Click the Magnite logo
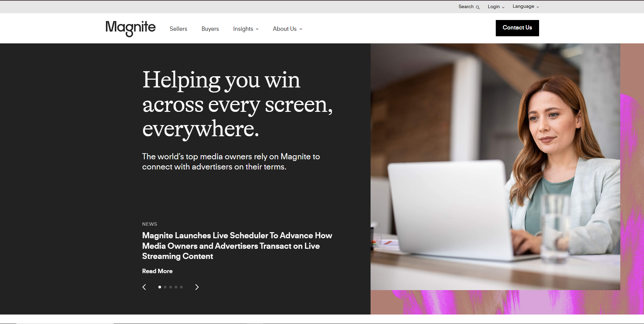The height and width of the screenshot is (324, 644). [x=131, y=28]
